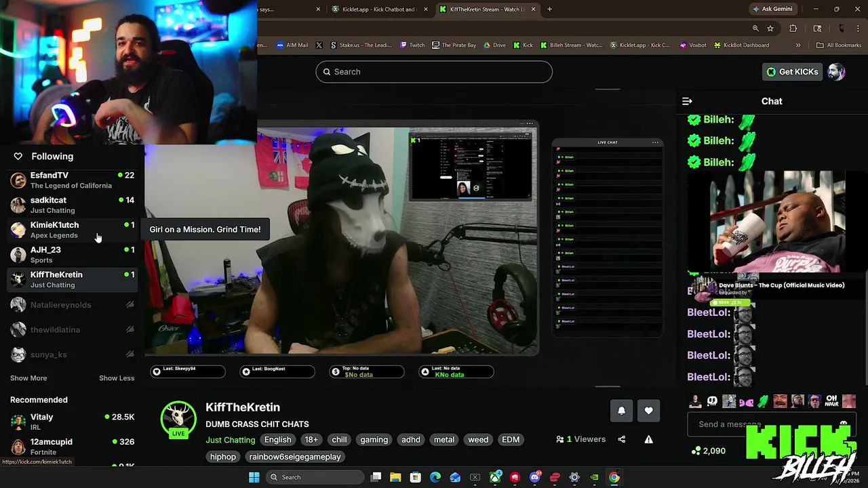Screen dimensions: 868x488
Task: Report the stream with warning icon
Action: 648,439
